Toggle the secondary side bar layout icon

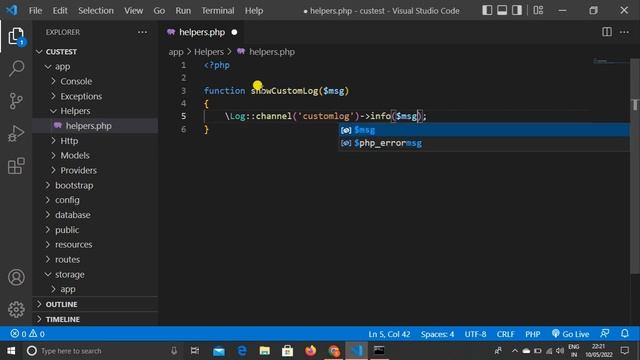517,10
